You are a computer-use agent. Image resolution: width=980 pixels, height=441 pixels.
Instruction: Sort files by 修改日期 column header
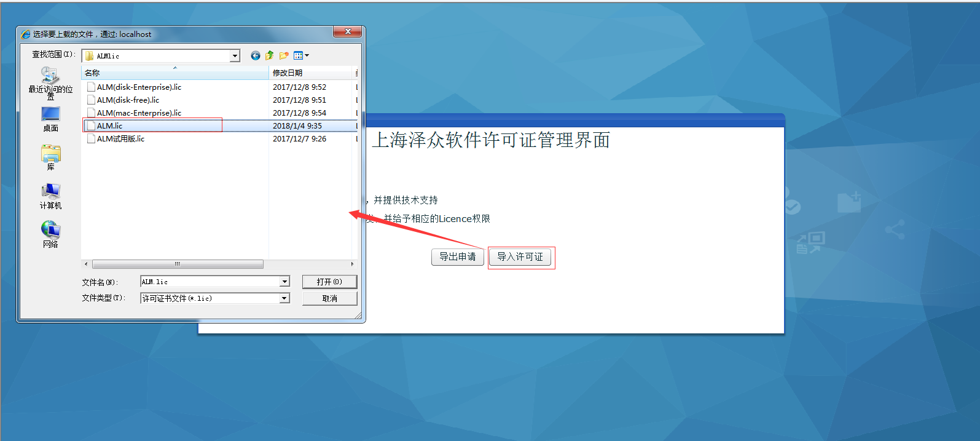click(x=312, y=73)
